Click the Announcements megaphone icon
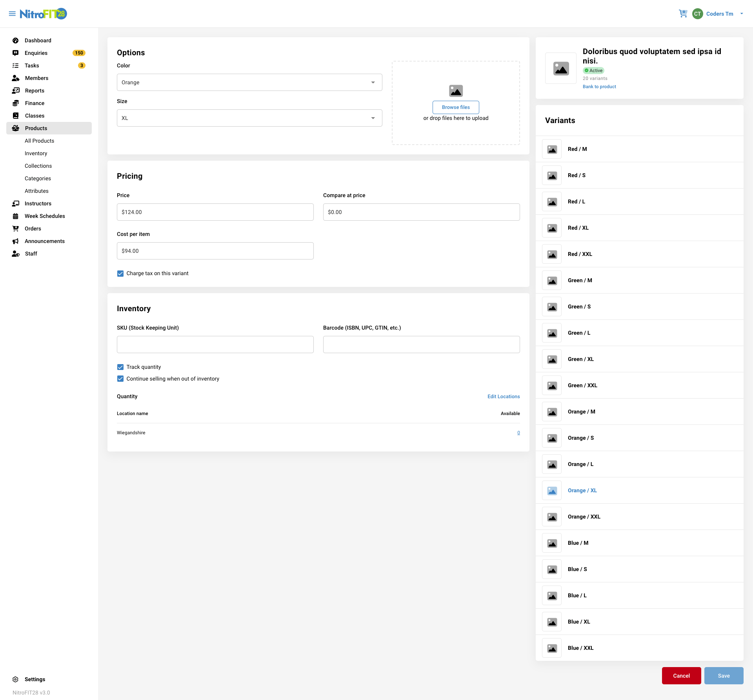Viewport: 753px width, 700px height. pos(16,241)
